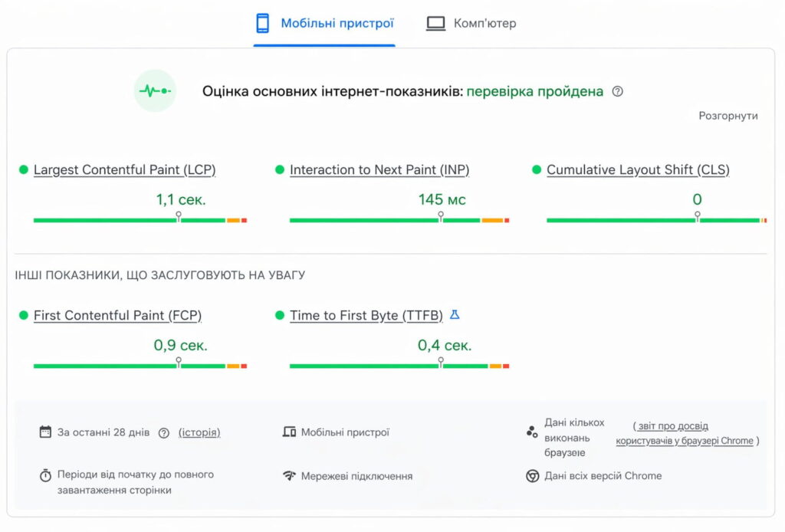Switch to the "Комп'ютер" tab

click(471, 23)
